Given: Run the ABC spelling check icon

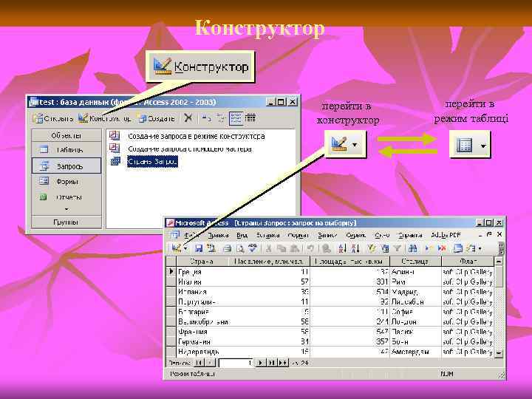Looking at the screenshot, I should click(x=253, y=248).
